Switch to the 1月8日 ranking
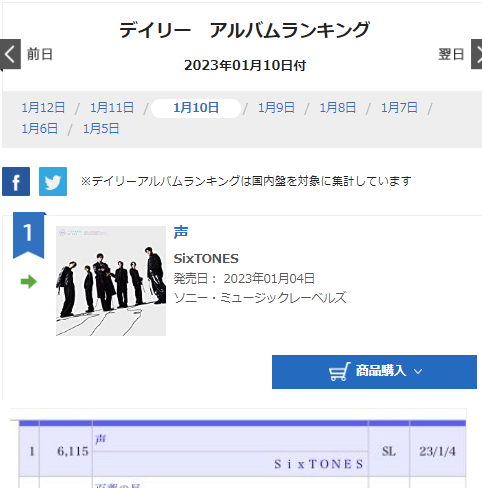The image size is (482, 488). tap(338, 108)
